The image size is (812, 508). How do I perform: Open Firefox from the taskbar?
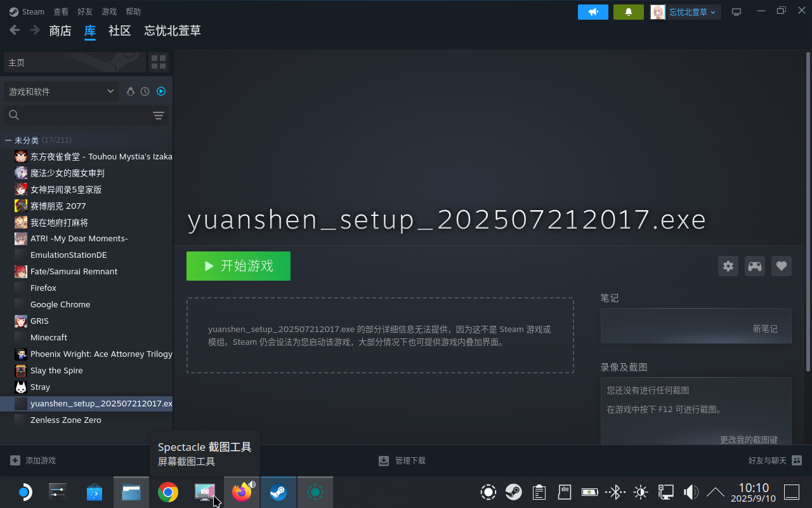pos(242,492)
